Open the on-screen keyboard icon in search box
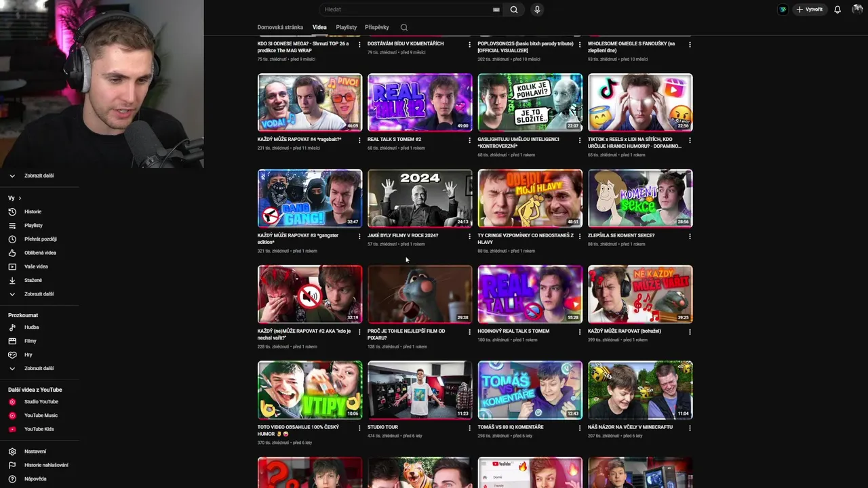This screenshot has width=868, height=488. pos(496,9)
